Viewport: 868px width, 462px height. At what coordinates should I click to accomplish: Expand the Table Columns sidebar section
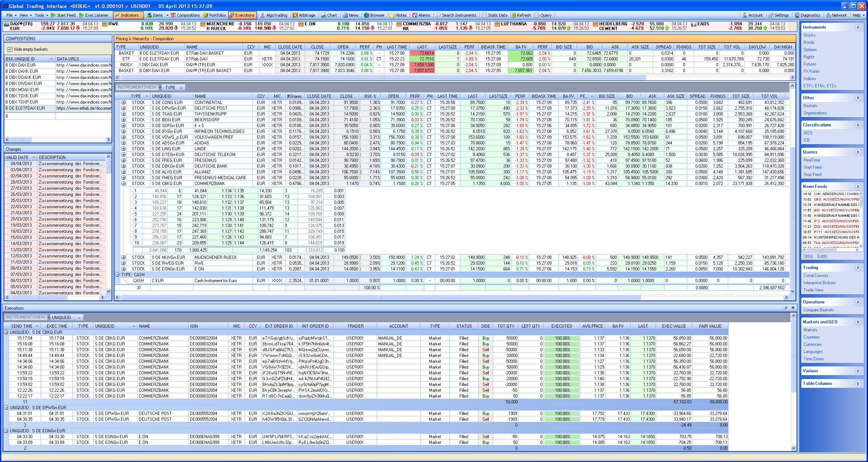[x=857, y=383]
